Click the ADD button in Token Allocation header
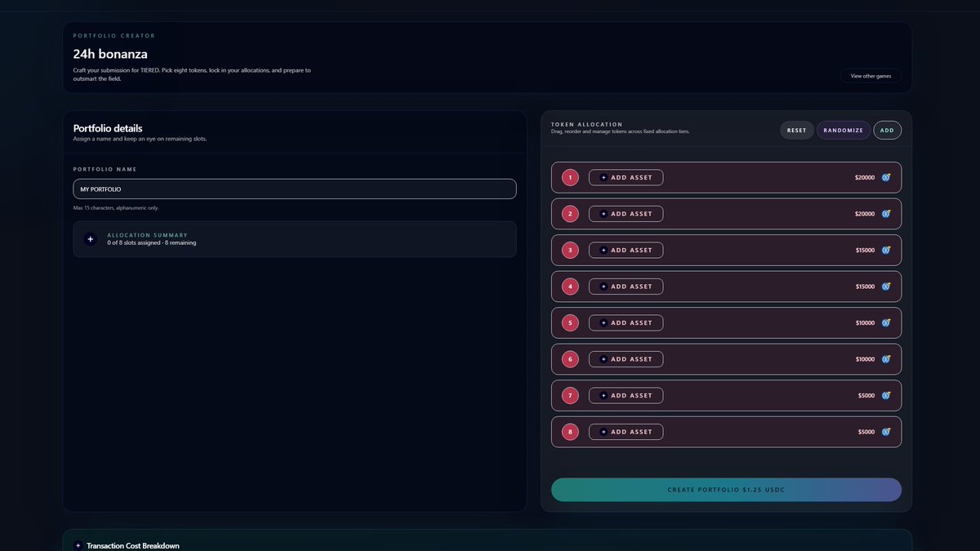 pos(888,130)
